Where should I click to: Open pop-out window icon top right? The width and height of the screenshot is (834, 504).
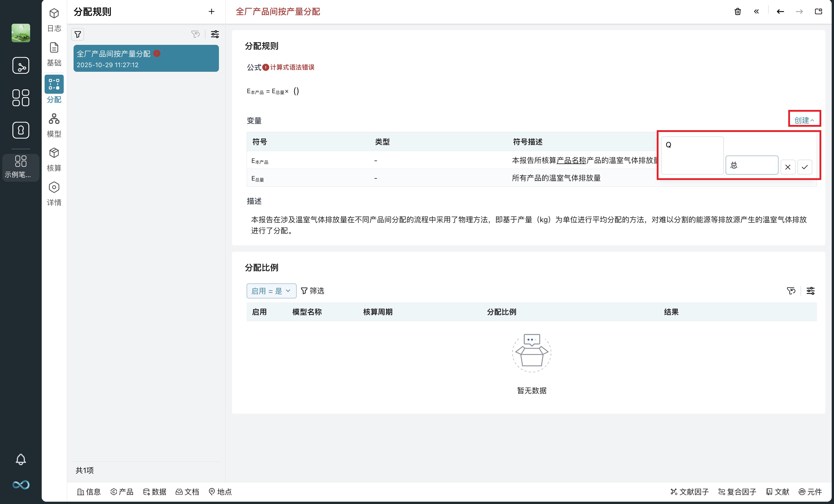(x=818, y=12)
